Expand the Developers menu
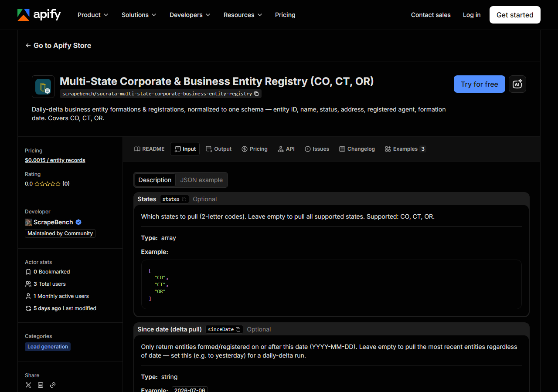This screenshot has height=392, width=558. (190, 15)
